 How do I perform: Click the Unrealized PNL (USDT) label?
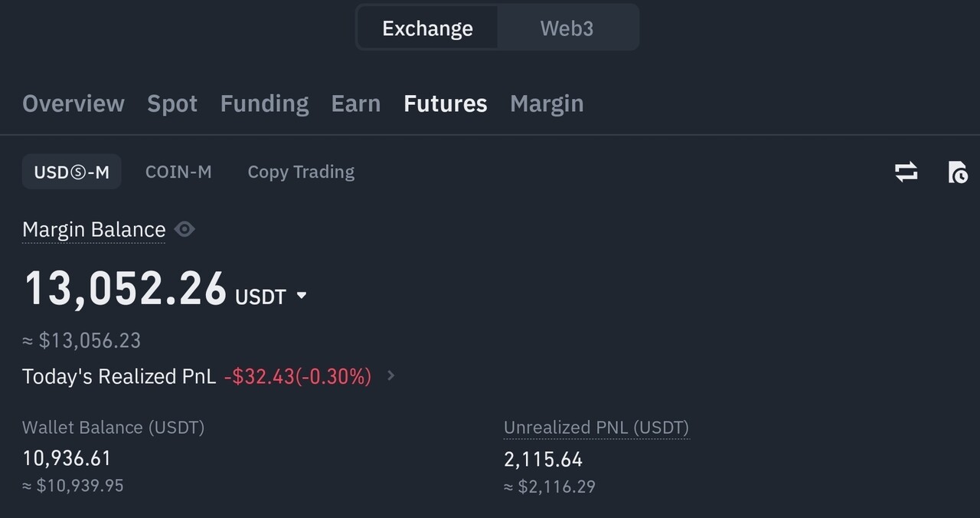click(596, 428)
